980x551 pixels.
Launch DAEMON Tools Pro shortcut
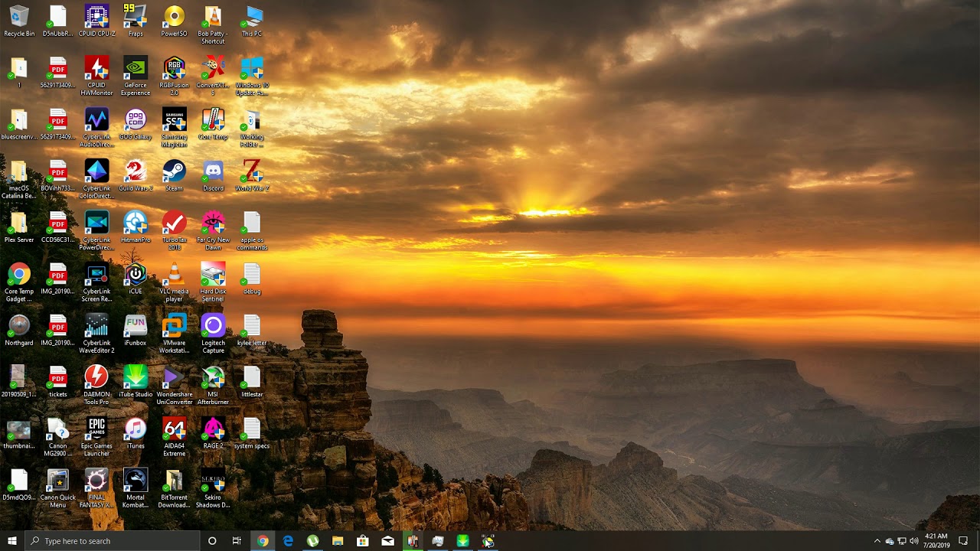click(96, 384)
